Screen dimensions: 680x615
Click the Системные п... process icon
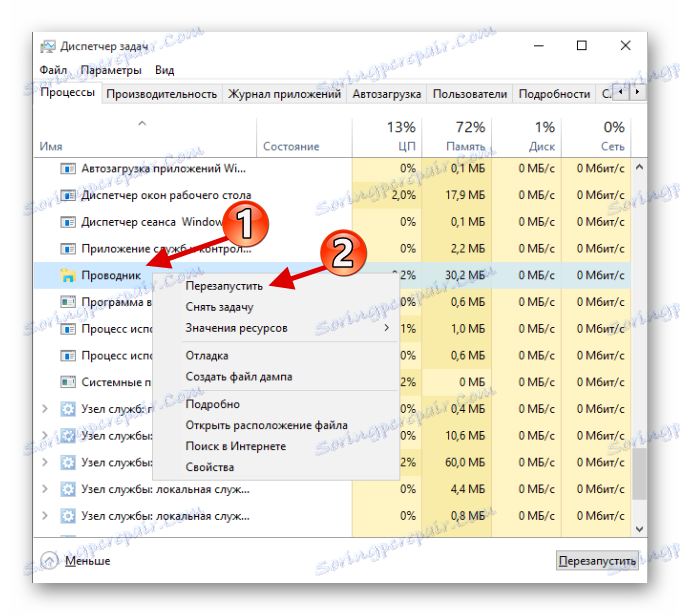point(68,382)
